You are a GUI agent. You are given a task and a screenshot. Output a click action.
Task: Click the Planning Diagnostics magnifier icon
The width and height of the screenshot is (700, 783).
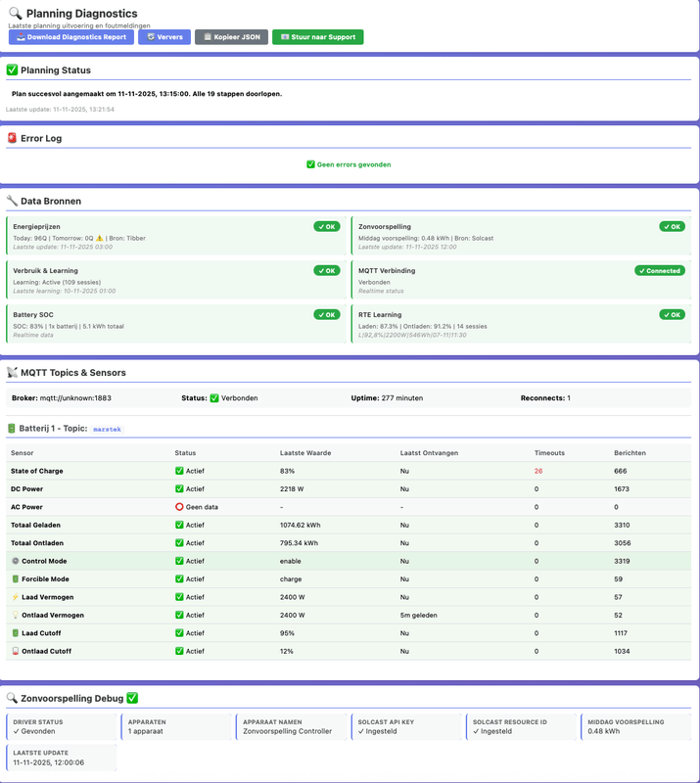click(16, 14)
